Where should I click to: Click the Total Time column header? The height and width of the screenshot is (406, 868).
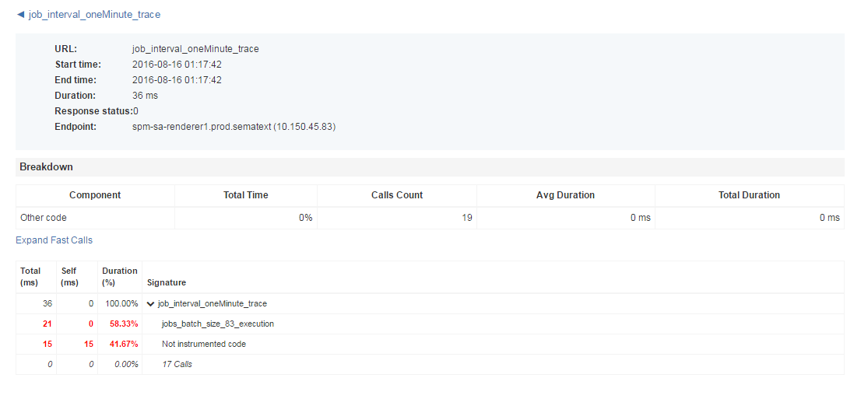[246, 195]
